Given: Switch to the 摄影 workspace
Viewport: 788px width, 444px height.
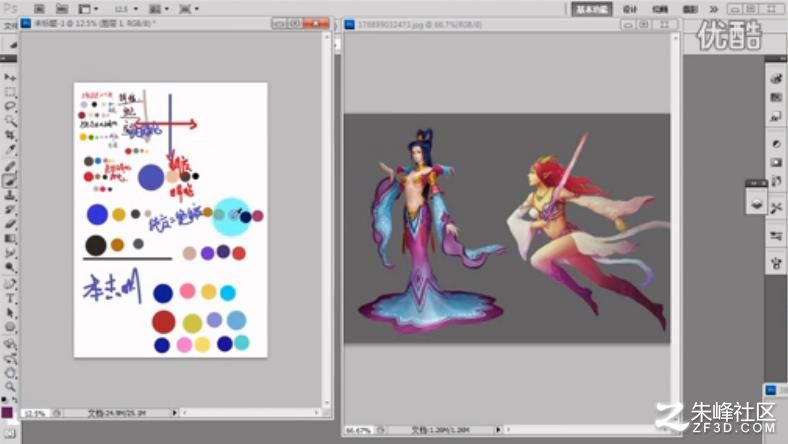Looking at the screenshot, I should (690, 9).
